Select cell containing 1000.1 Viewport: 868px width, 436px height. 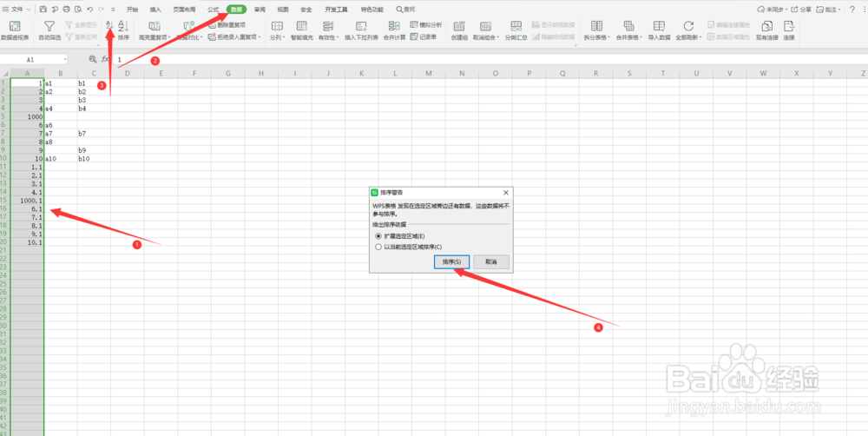pyautogui.click(x=27, y=200)
